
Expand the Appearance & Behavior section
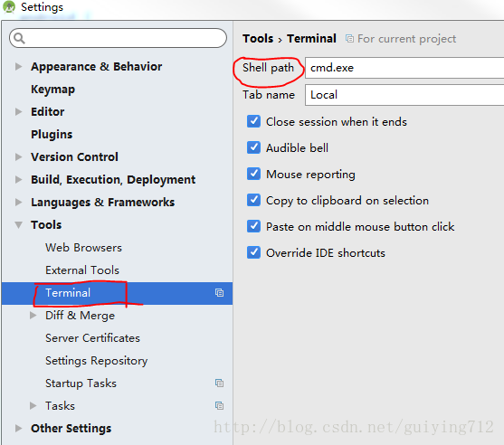(19, 67)
